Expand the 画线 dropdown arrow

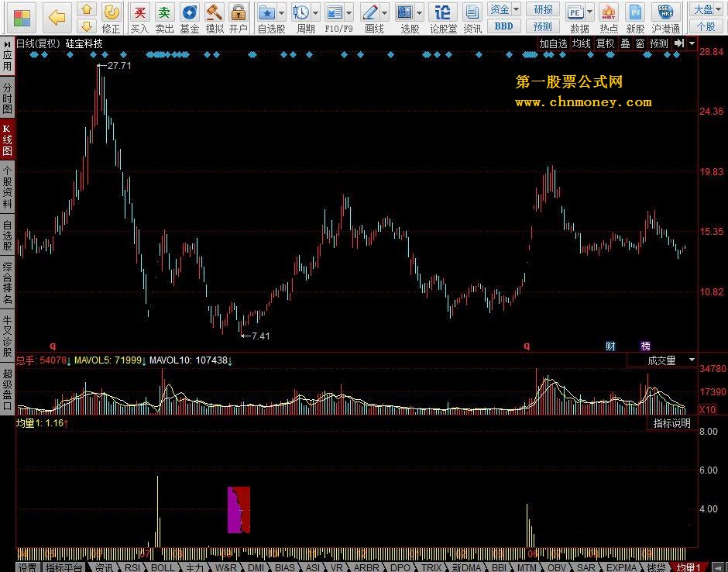click(x=384, y=13)
